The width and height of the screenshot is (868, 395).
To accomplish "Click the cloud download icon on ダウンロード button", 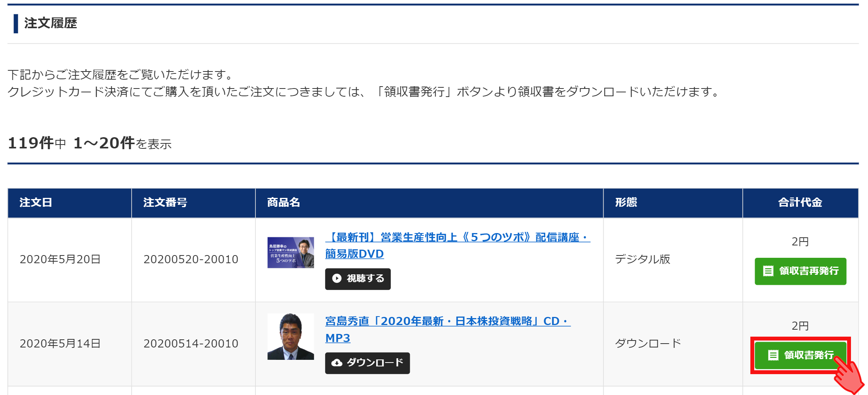I will (x=337, y=363).
